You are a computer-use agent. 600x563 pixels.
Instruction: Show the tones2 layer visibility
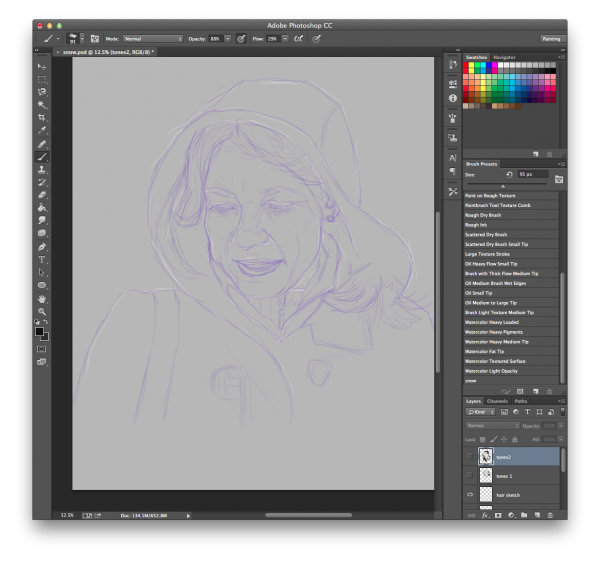click(470, 456)
